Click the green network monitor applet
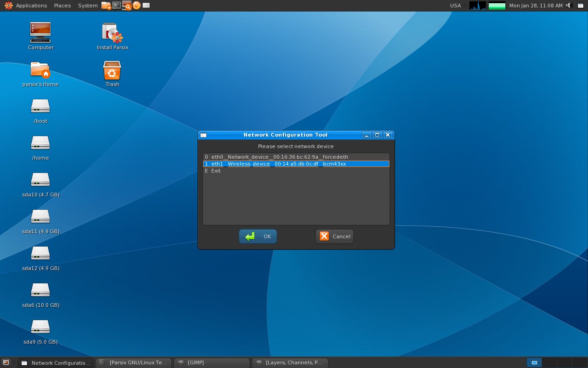Screen dimensions: 588x368 497,6
